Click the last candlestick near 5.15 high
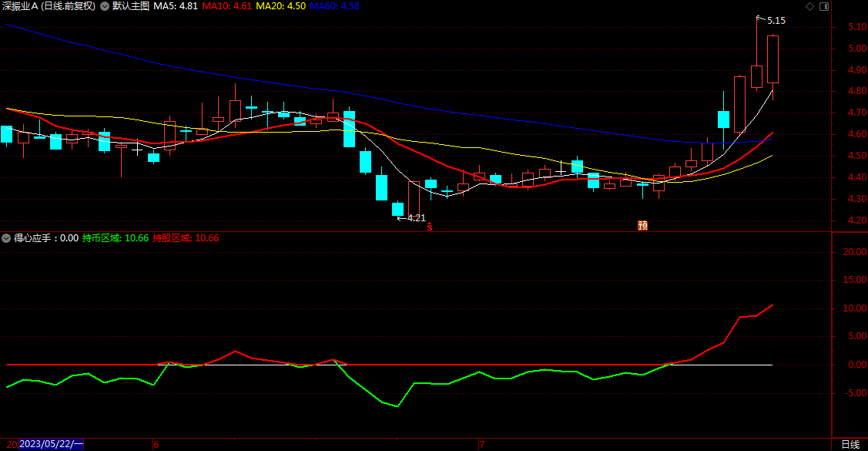This screenshot has height=451, width=868. pyautogui.click(x=772, y=59)
